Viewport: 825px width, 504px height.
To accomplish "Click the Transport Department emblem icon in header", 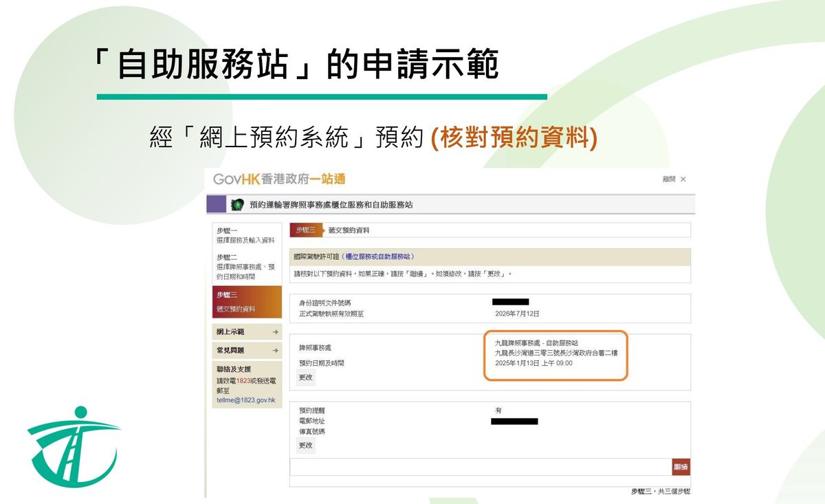I will (x=238, y=205).
